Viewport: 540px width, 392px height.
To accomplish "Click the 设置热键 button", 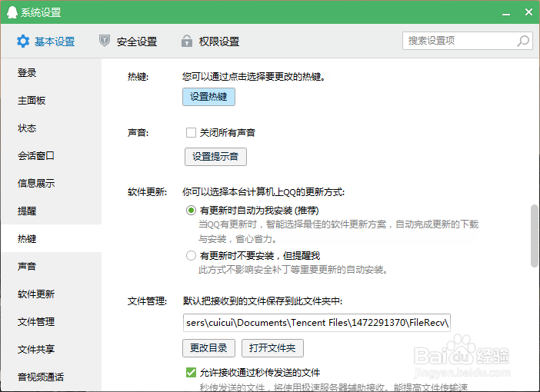I will click(208, 97).
